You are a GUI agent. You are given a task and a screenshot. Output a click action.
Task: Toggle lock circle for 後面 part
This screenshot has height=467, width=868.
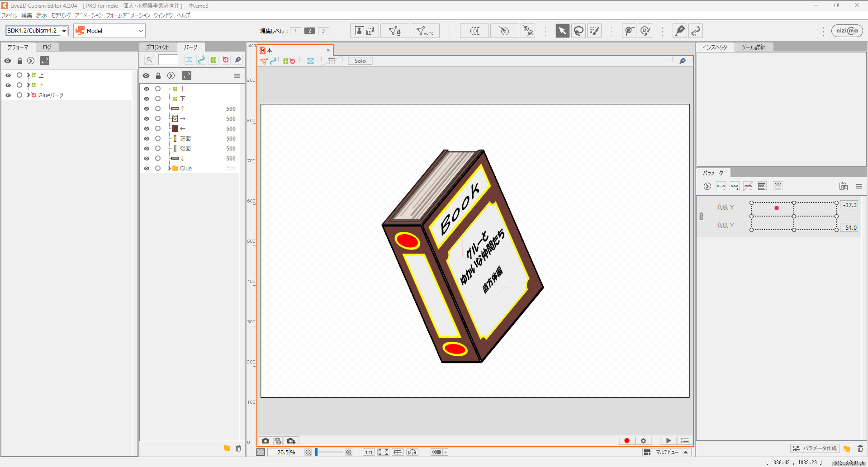click(x=158, y=149)
